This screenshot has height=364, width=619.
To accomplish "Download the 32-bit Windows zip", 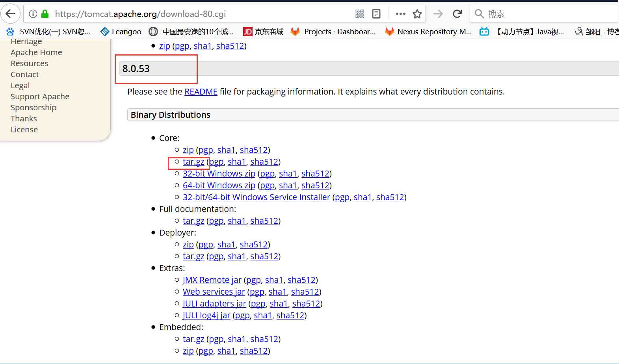I will pyautogui.click(x=219, y=174).
